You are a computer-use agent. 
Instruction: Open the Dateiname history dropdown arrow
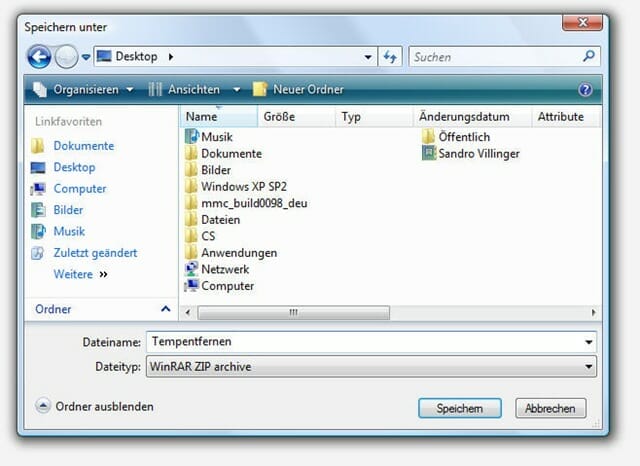coord(588,343)
